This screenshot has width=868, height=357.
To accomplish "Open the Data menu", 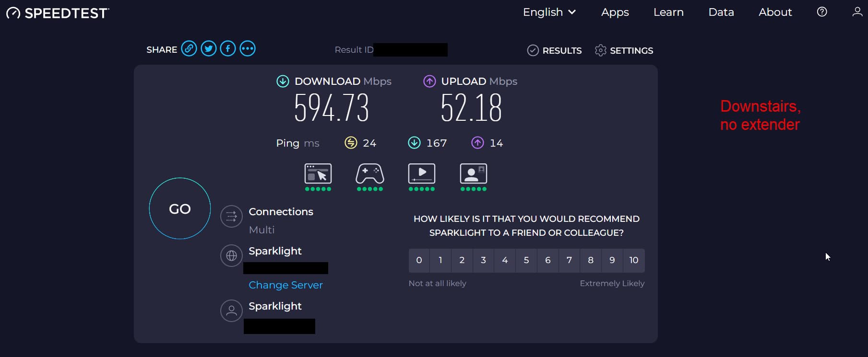I will [x=721, y=12].
